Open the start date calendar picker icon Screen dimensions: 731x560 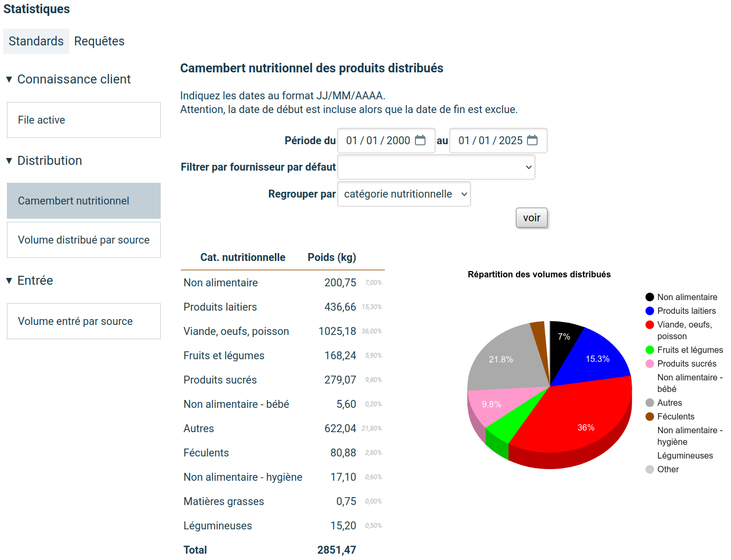tap(420, 141)
